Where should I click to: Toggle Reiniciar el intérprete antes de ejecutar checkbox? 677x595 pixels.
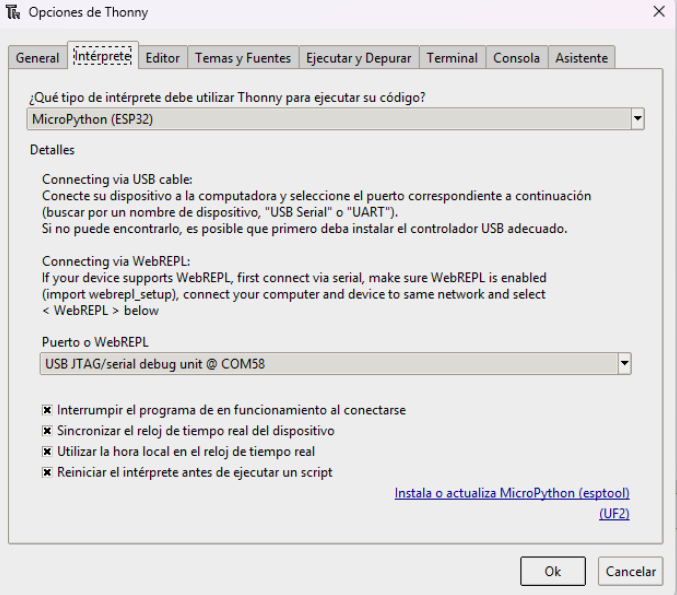click(x=47, y=472)
